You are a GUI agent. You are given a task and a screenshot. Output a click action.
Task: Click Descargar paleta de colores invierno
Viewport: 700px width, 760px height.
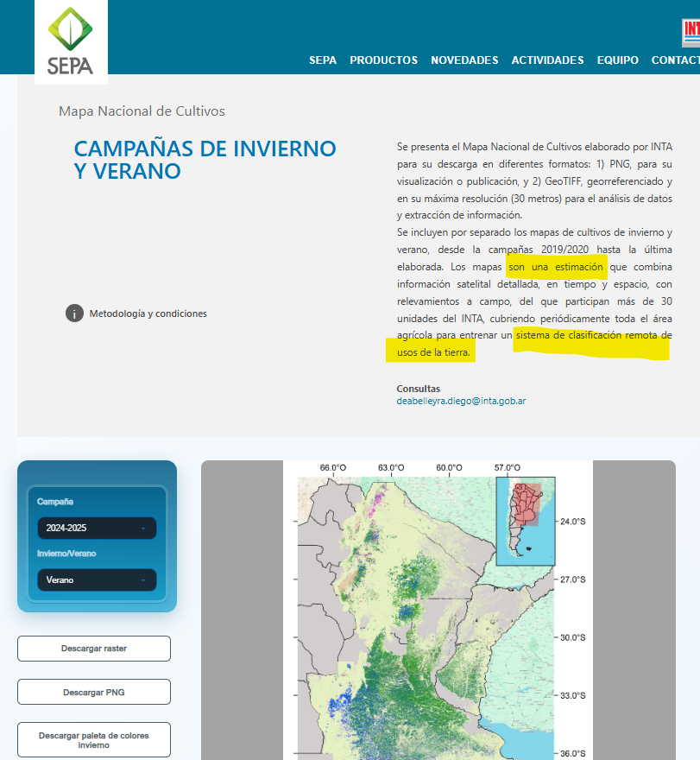pyautogui.click(x=94, y=740)
